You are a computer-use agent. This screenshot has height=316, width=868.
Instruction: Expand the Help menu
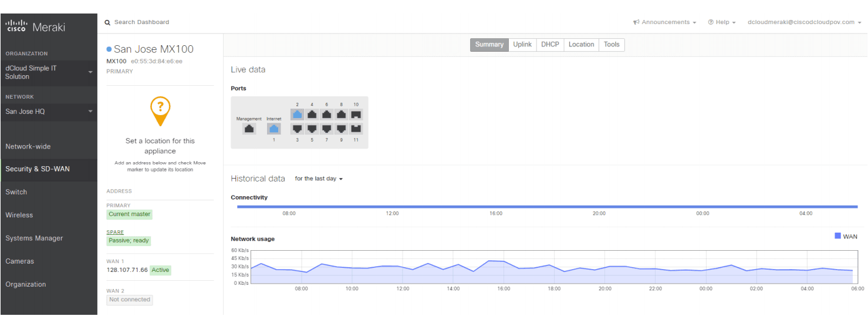click(722, 22)
